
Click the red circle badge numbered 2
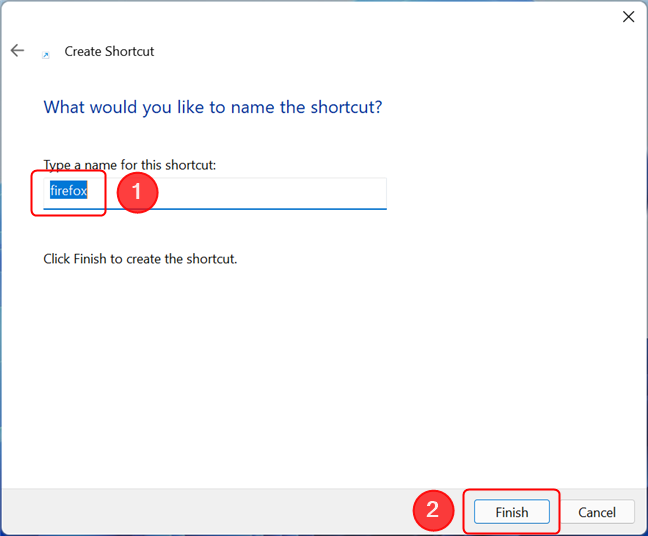pos(433,510)
